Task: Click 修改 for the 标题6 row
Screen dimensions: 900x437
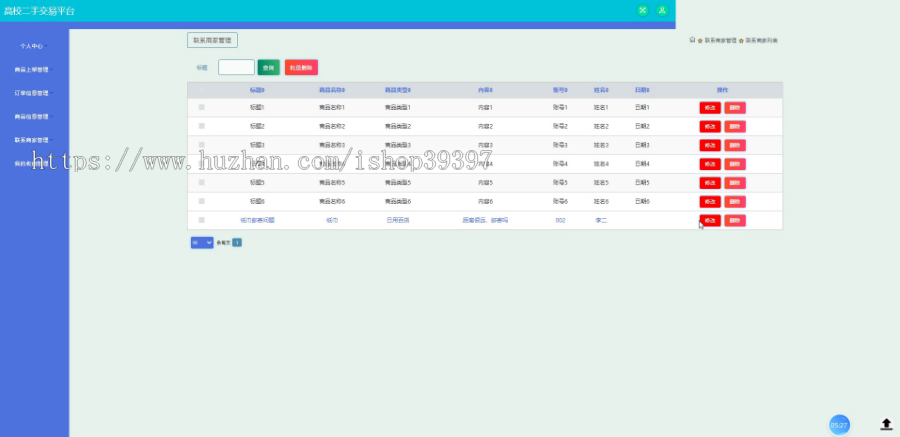Action: click(x=710, y=202)
